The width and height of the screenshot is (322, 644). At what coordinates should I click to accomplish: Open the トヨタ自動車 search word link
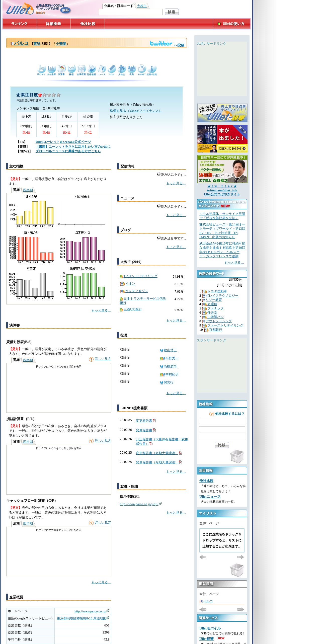point(217,291)
